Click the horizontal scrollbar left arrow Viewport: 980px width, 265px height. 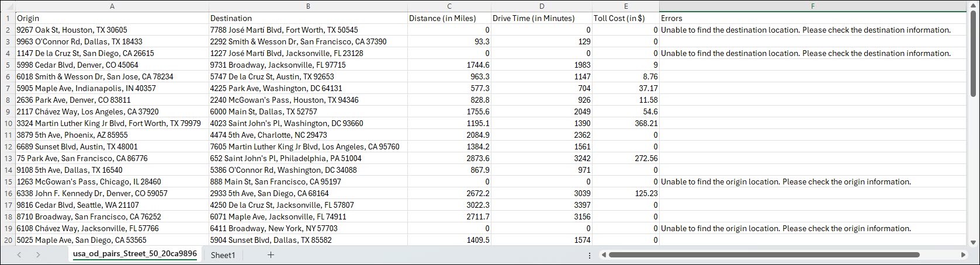(x=602, y=255)
